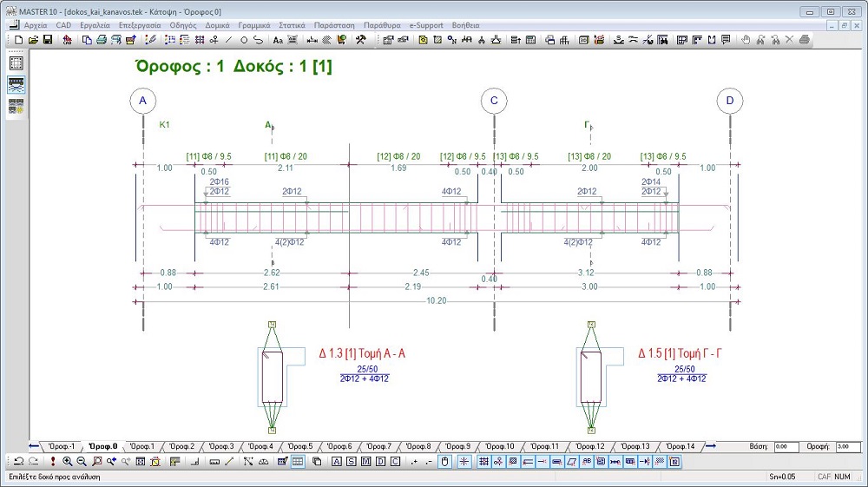868x487 pixels.
Task: Select the Όροφ.-1 floor tab
Action: tap(61, 446)
